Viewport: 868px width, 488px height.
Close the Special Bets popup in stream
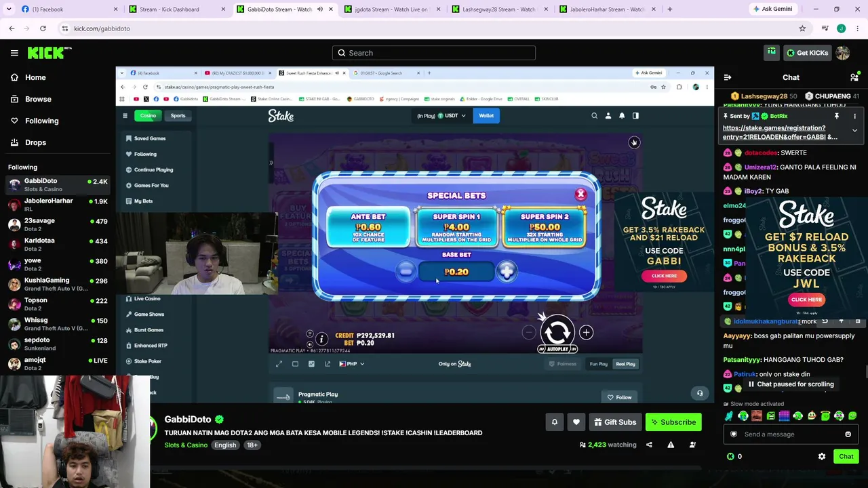[x=580, y=195]
